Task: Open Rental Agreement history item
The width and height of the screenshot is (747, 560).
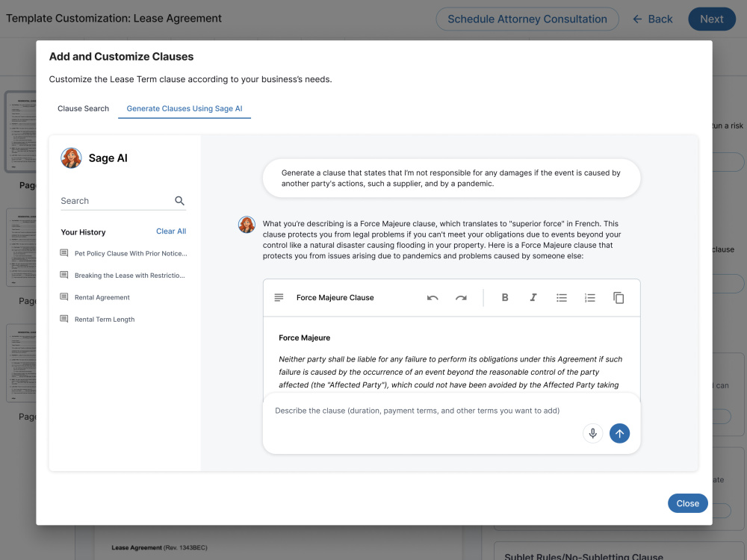Action: click(x=102, y=297)
